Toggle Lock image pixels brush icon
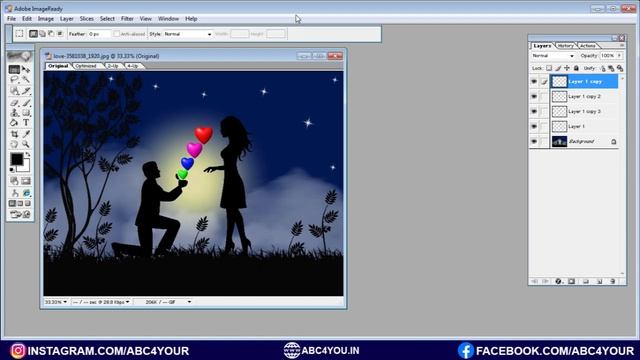Screen dimensions: 640x360 558,68
